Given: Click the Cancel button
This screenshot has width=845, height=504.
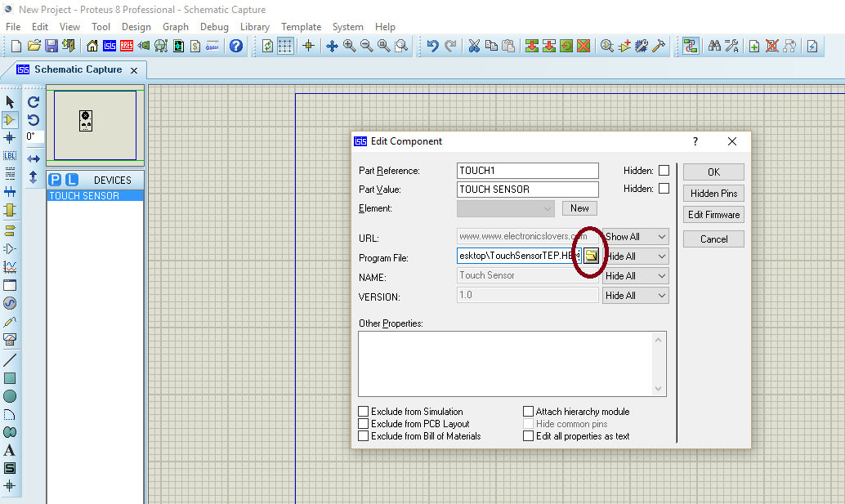Looking at the screenshot, I should (713, 239).
